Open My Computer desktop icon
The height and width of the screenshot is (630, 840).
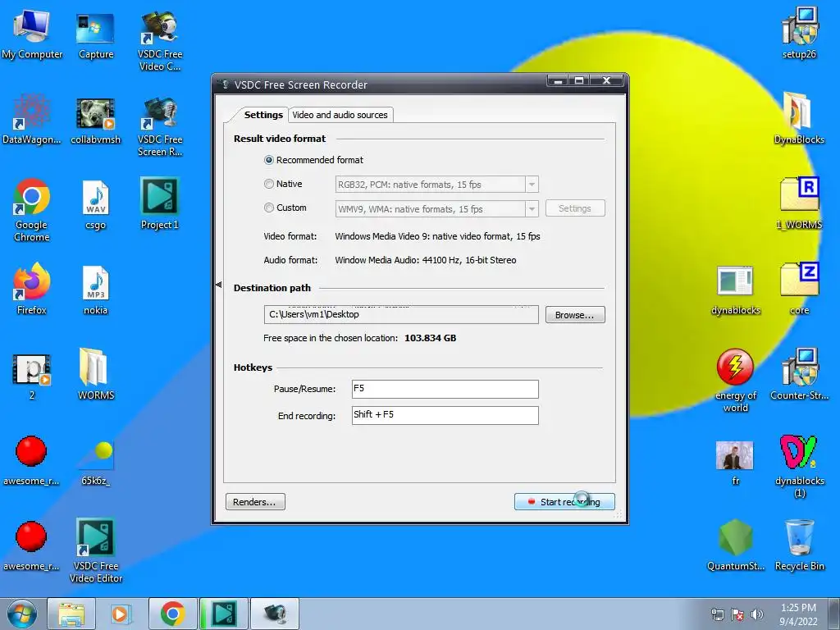click(x=32, y=34)
